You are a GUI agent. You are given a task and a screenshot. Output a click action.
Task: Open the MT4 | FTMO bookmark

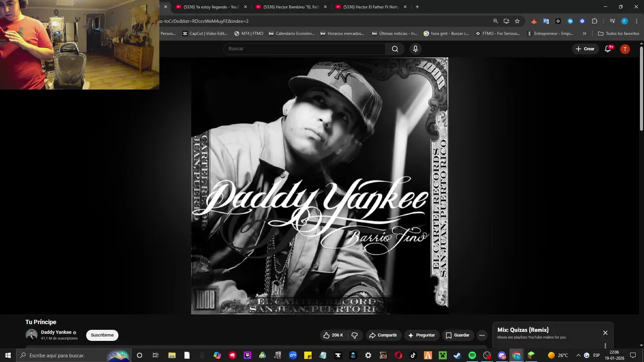[249, 34]
